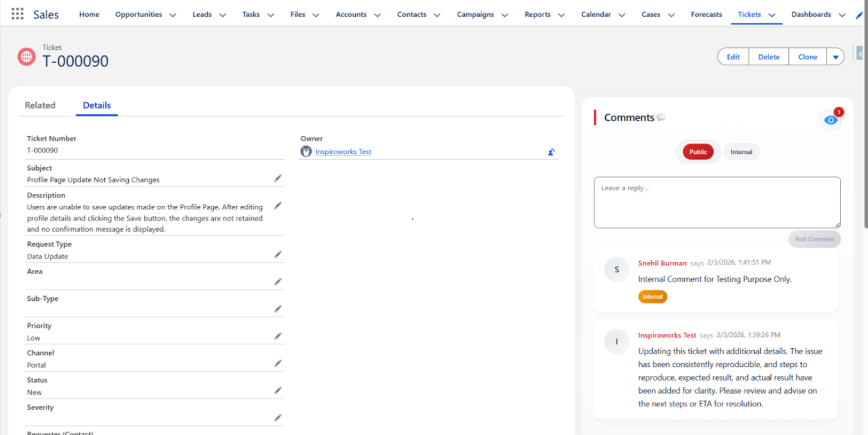Expand the Contacts nav dropdown chevron
The width and height of the screenshot is (868, 435).
click(437, 15)
